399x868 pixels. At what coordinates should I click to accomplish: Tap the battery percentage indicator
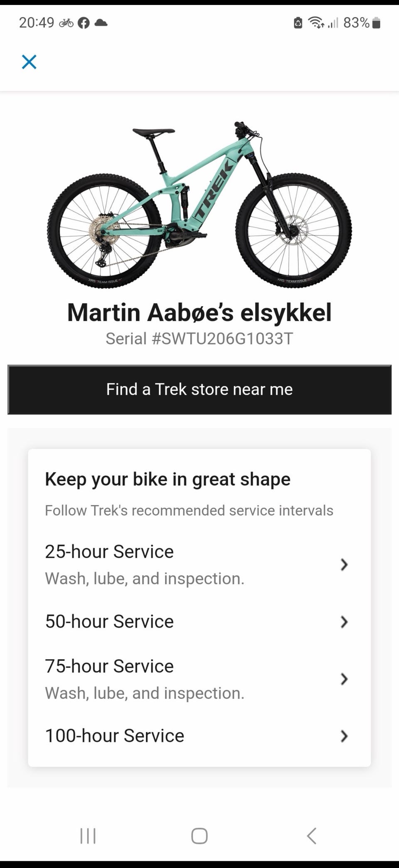(x=356, y=22)
